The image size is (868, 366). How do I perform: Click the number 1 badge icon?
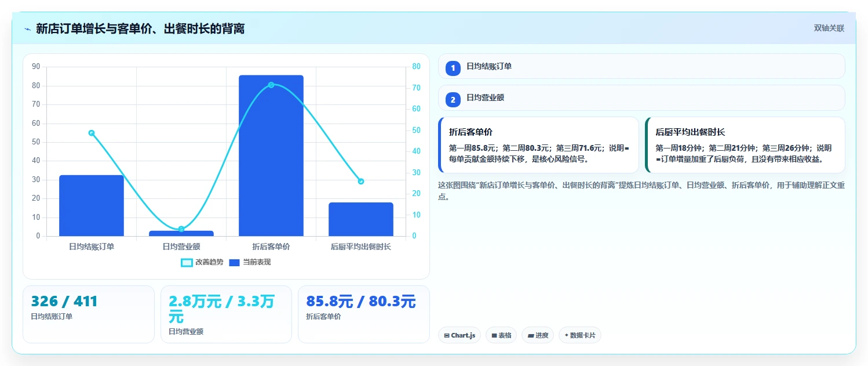[453, 68]
